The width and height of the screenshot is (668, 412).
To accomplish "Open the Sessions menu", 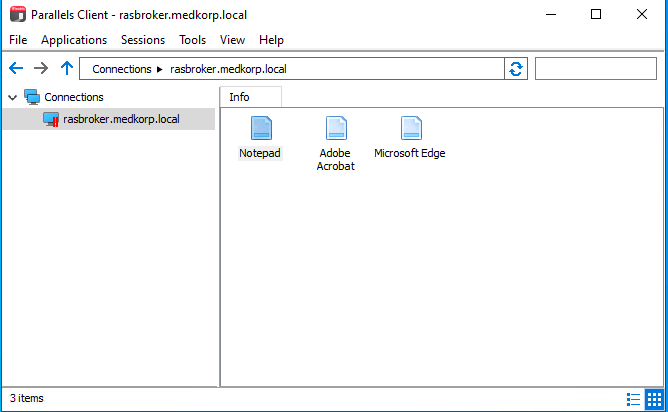I will pos(143,40).
